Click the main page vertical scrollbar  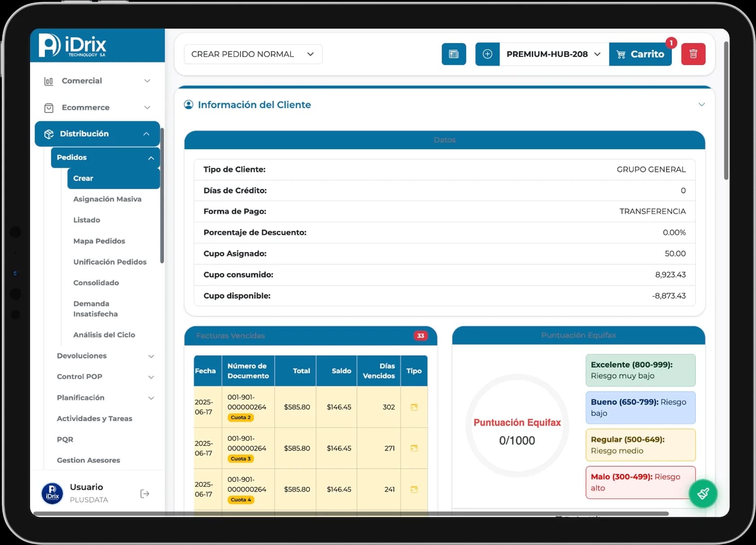tap(726, 111)
